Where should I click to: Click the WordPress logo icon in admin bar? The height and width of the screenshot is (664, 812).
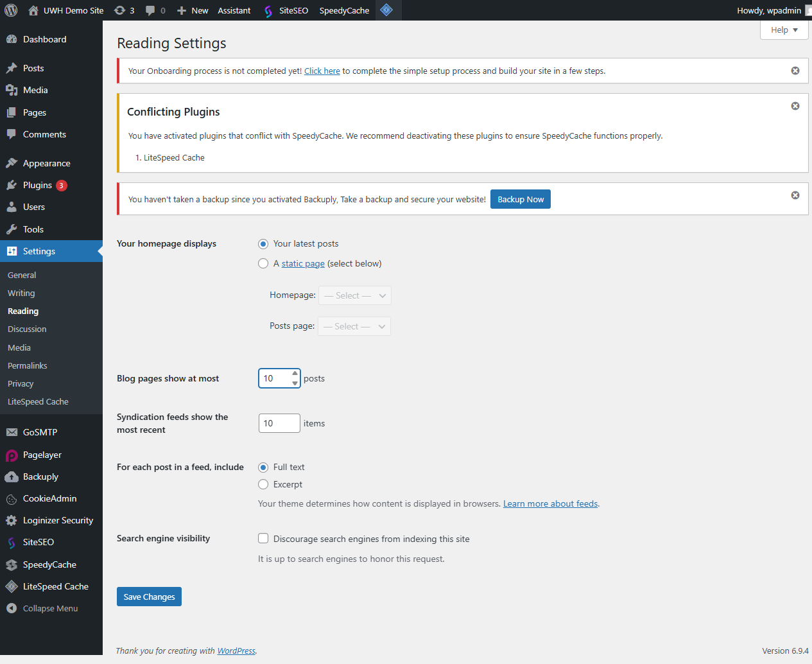point(11,10)
